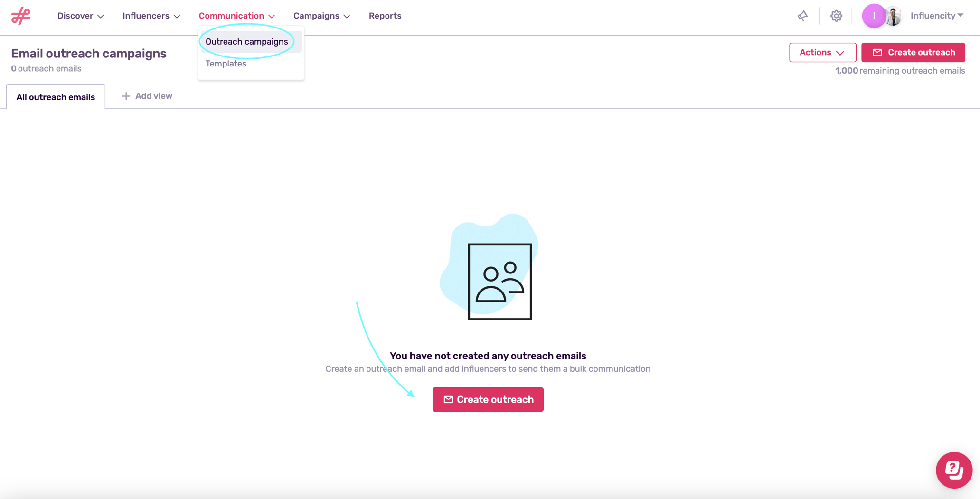Expand the Discover dropdown menu
The width and height of the screenshot is (980, 499).
click(x=80, y=16)
